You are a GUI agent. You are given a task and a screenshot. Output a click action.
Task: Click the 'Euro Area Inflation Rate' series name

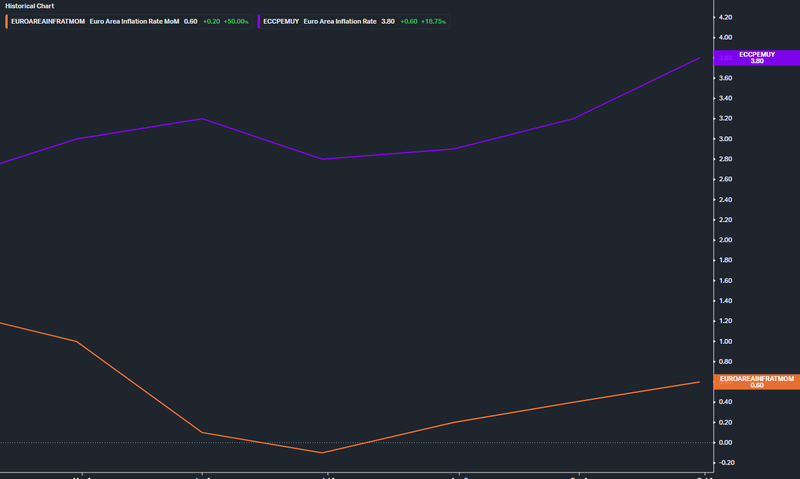[340, 21]
